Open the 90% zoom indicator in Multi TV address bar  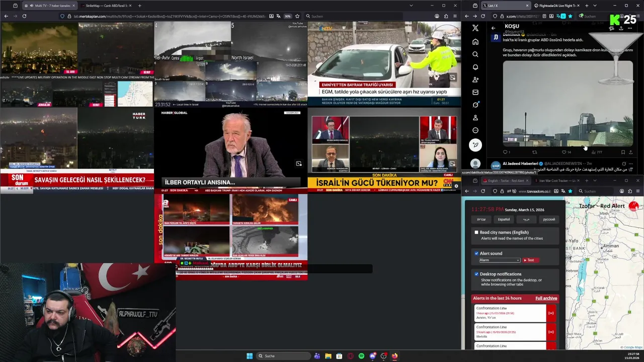click(x=287, y=16)
